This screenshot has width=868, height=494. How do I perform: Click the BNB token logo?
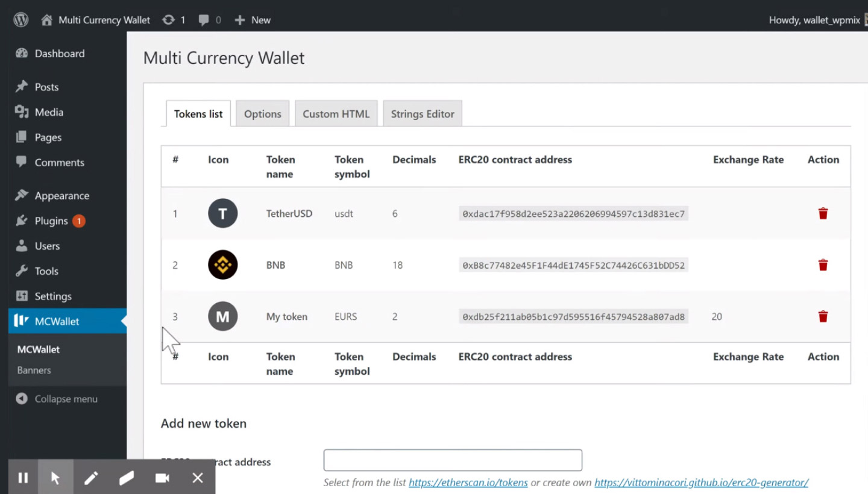[x=222, y=264]
